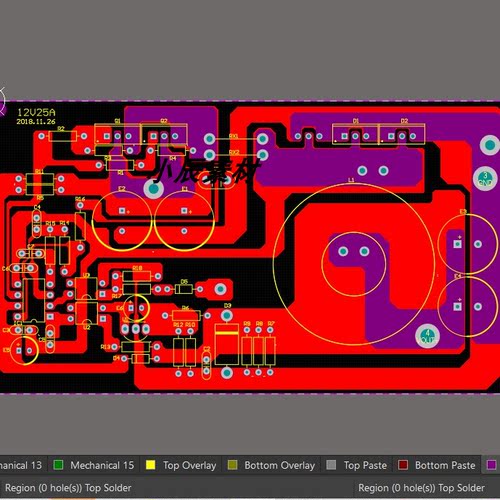Click the left-hand 'Region (0 hole(s)) Top Solder' status text

(x=68, y=488)
